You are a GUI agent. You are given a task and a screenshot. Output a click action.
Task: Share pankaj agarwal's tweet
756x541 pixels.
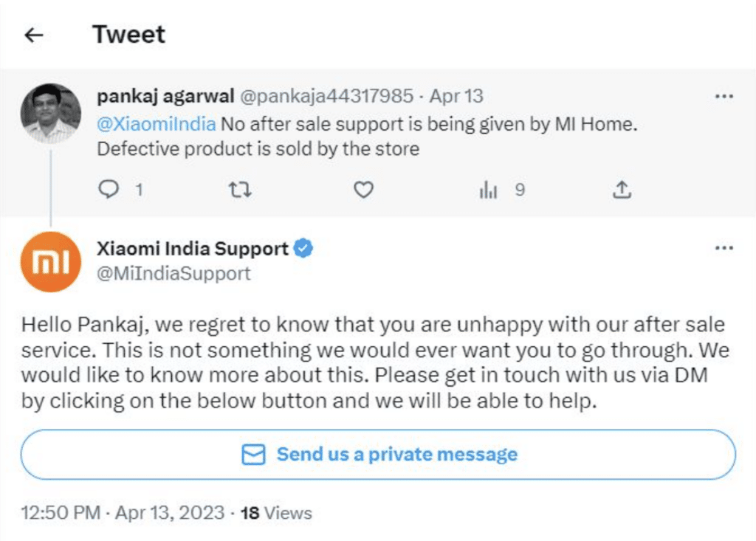622,190
